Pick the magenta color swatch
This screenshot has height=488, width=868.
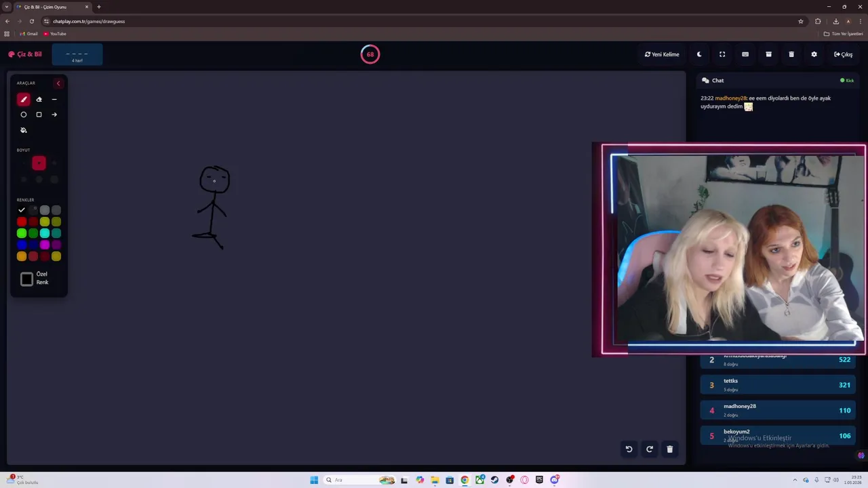click(x=45, y=245)
